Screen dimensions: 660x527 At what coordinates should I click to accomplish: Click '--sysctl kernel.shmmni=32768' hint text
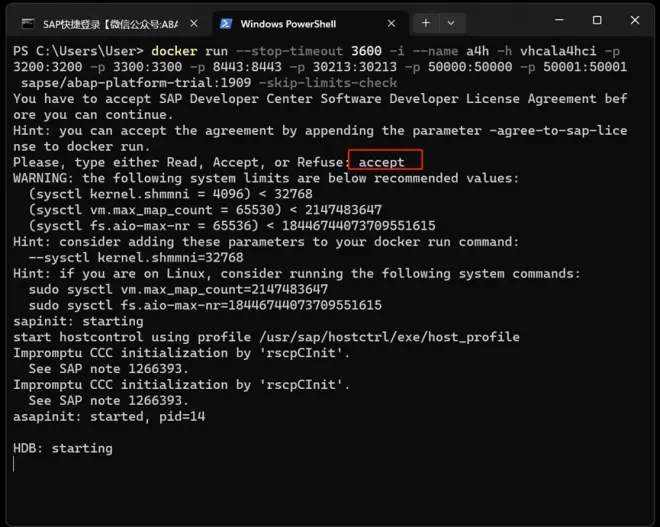[x=136, y=258]
